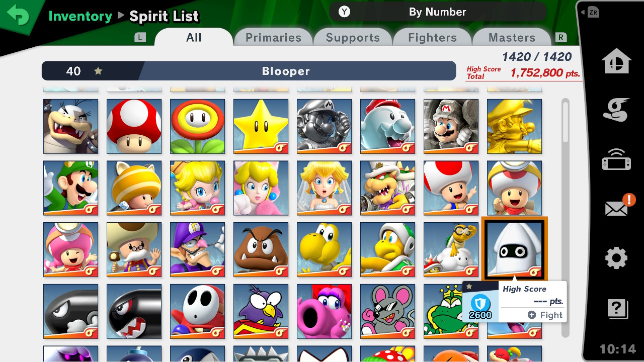Select the Gold Mario spirit thumbnail
The image size is (644, 362).
point(514,126)
